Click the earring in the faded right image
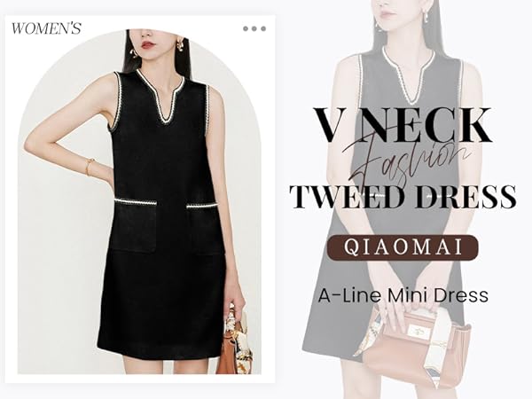 [426, 17]
